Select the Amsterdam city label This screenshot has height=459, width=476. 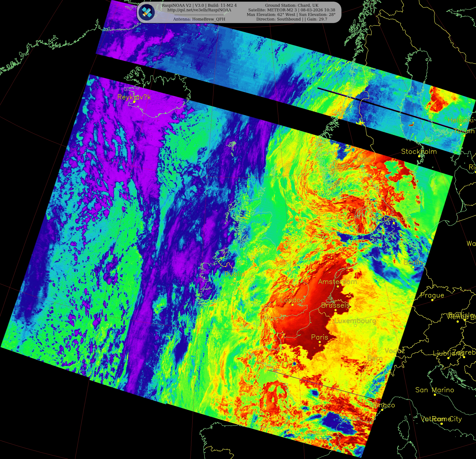coord(337,282)
